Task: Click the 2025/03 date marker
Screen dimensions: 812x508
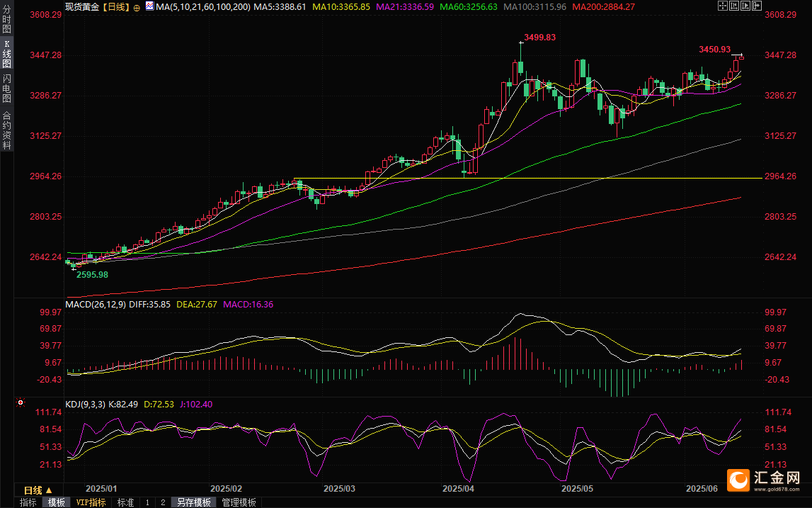Action: tap(339, 488)
